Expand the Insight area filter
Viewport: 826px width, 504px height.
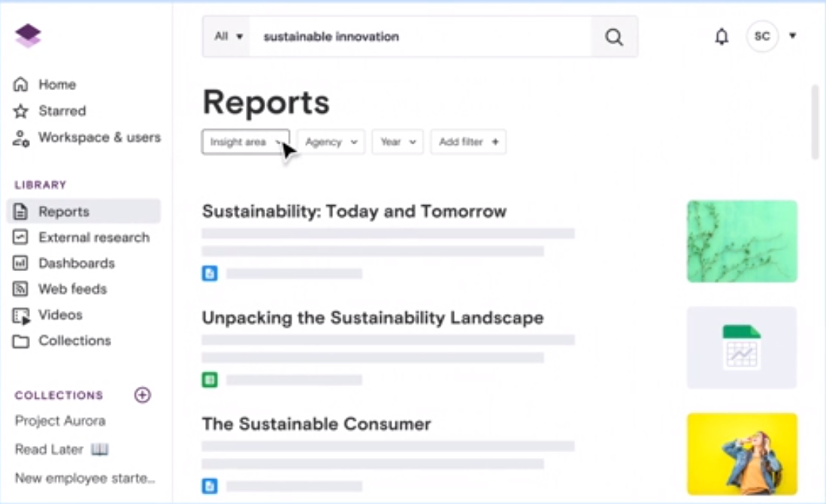click(x=245, y=142)
